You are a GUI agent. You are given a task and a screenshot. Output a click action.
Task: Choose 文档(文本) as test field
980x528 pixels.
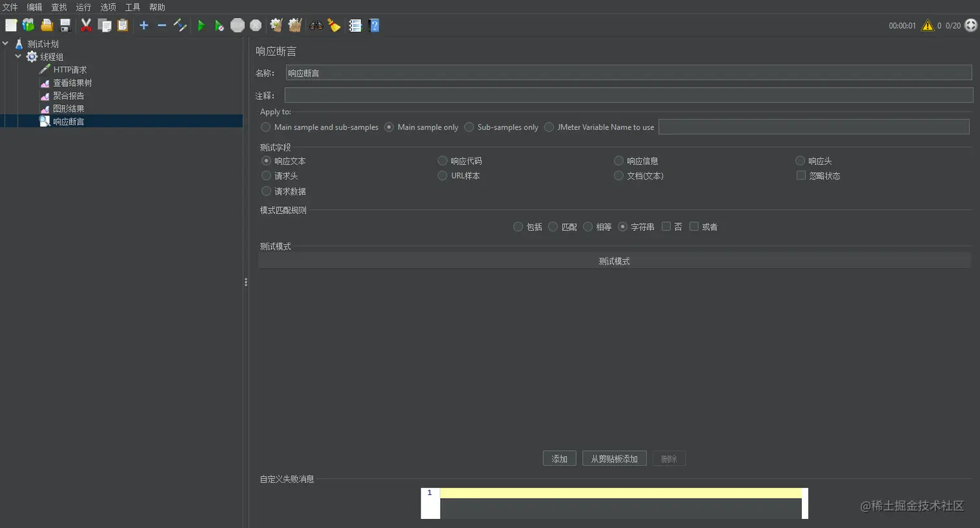[619, 176]
